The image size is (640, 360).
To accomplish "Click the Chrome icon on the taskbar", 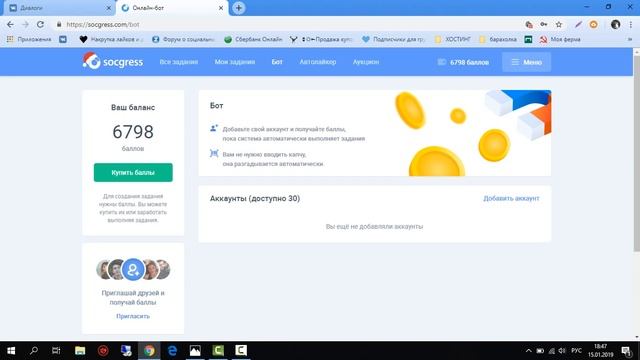I will [x=149, y=351].
